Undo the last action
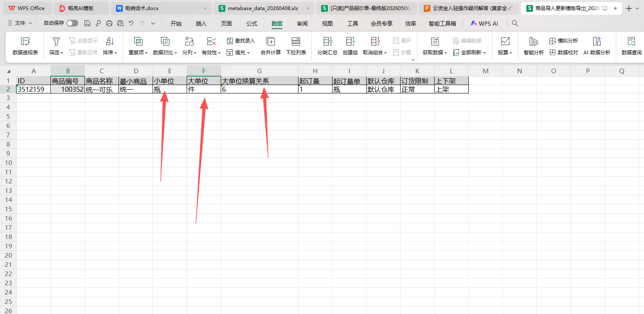This screenshot has height=314, width=644. [131, 24]
